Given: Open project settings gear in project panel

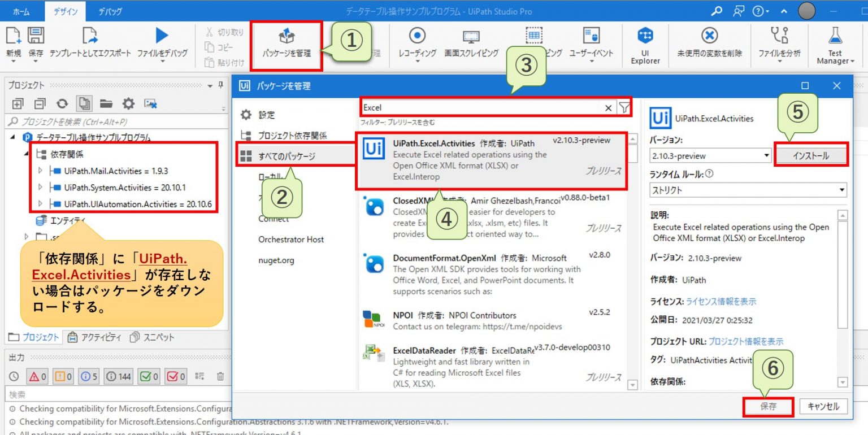Looking at the screenshot, I should point(128,103).
